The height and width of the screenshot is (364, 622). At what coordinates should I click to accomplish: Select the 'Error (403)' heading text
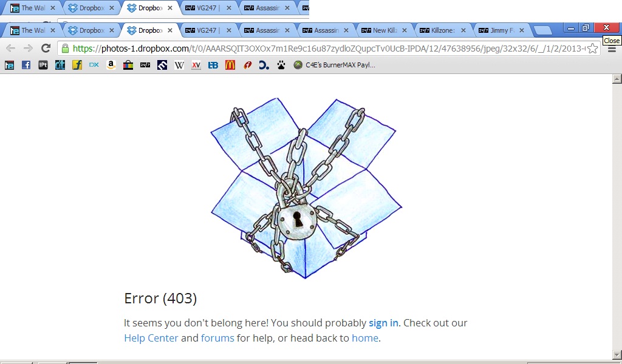click(160, 298)
